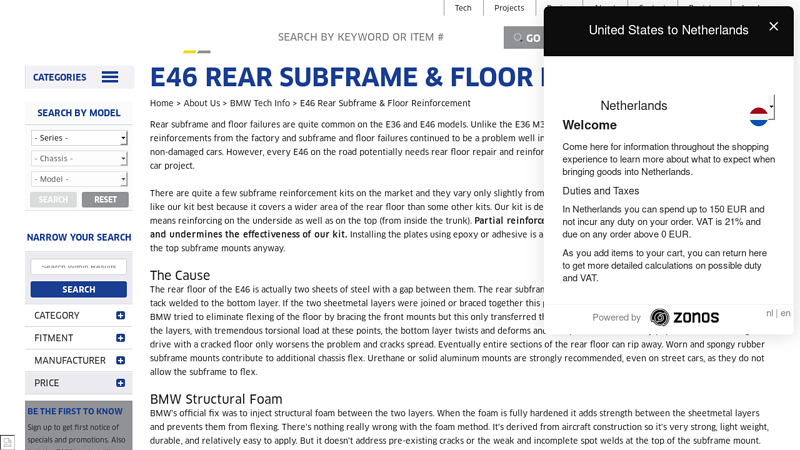Click the Home breadcrumb link
This screenshot has height=450, width=800.
pos(161,103)
